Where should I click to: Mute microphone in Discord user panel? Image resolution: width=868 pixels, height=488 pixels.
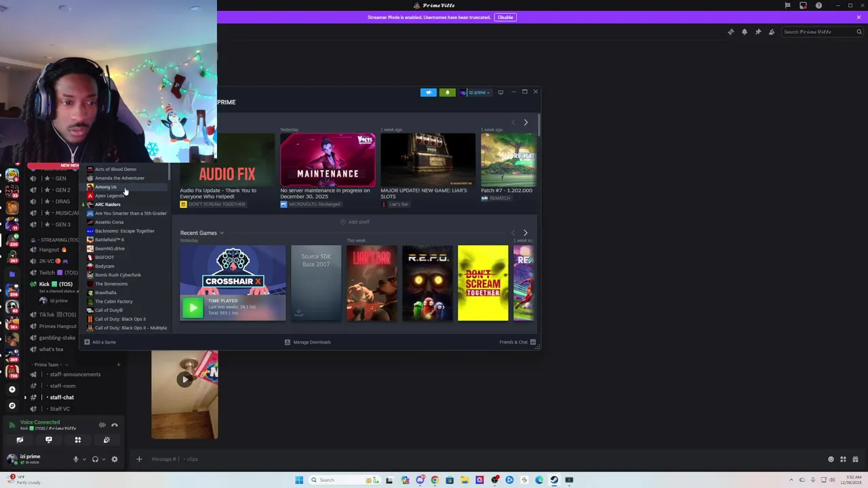pos(75,459)
